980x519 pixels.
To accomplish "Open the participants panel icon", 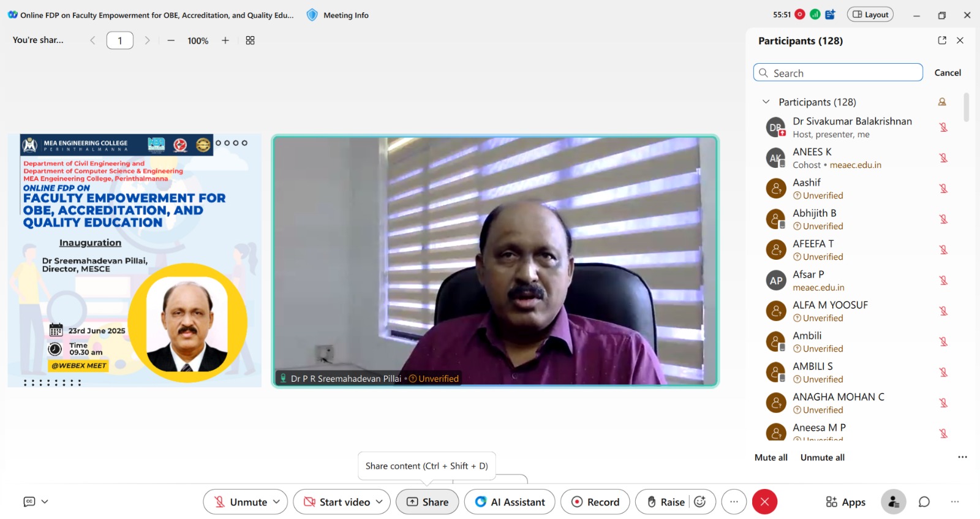I will 893,502.
